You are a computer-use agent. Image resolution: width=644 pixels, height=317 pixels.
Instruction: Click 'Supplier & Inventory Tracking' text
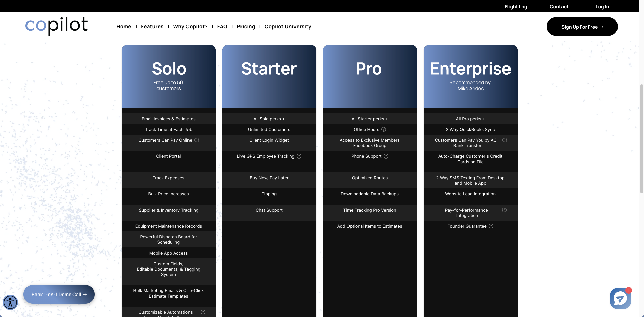coord(169,210)
